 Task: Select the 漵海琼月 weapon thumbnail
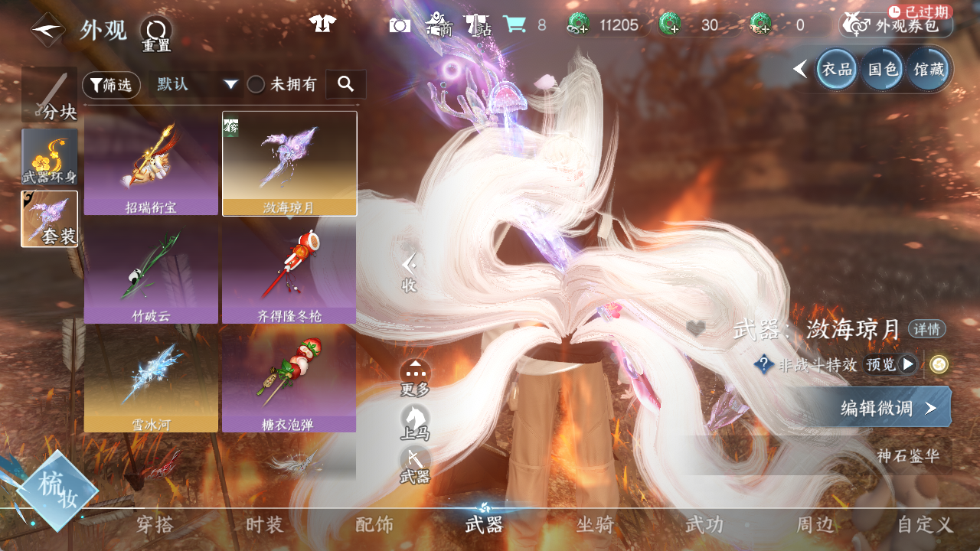[289, 164]
